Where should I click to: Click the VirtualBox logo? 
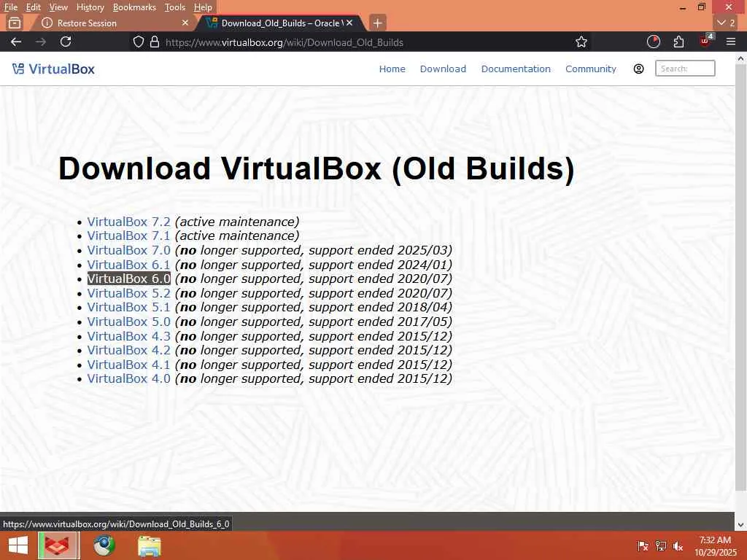tap(53, 69)
